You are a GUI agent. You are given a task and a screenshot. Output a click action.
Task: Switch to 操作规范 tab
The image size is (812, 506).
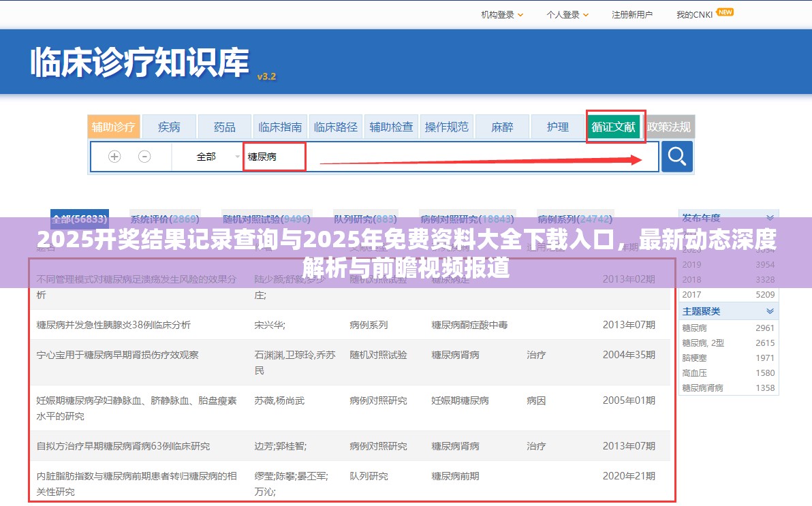446,127
